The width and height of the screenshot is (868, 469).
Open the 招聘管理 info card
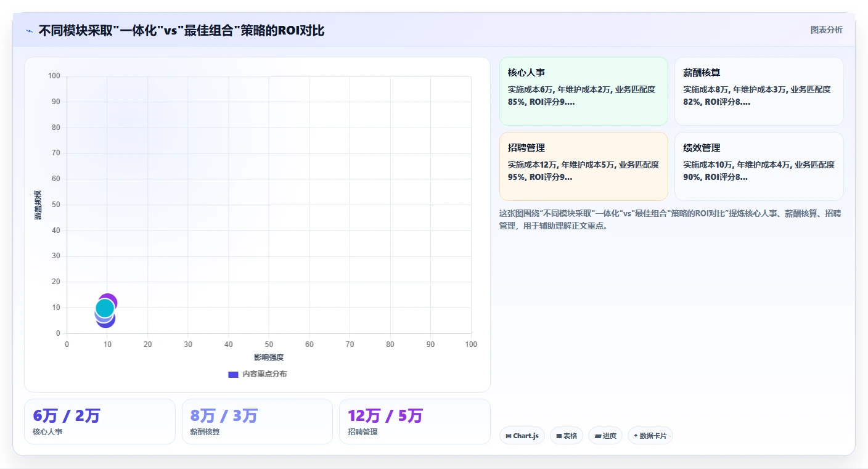[x=584, y=166]
